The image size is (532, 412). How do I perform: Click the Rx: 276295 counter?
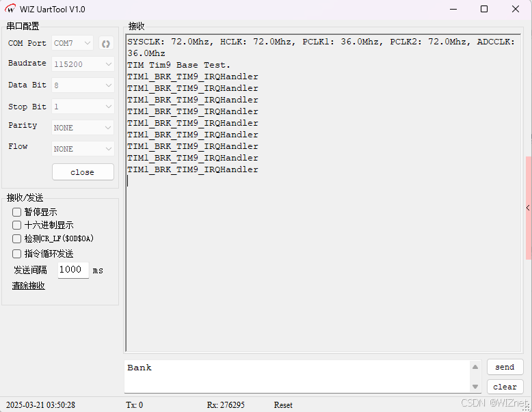click(x=226, y=405)
